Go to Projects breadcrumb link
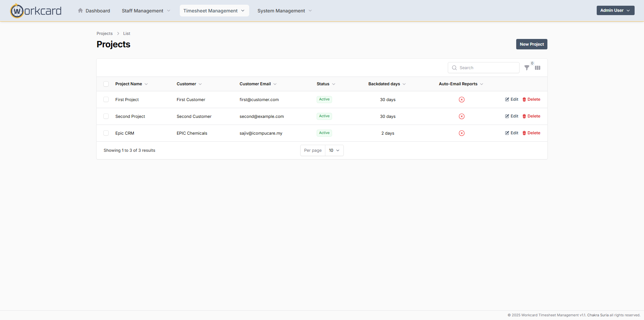644x320 pixels. pos(105,34)
